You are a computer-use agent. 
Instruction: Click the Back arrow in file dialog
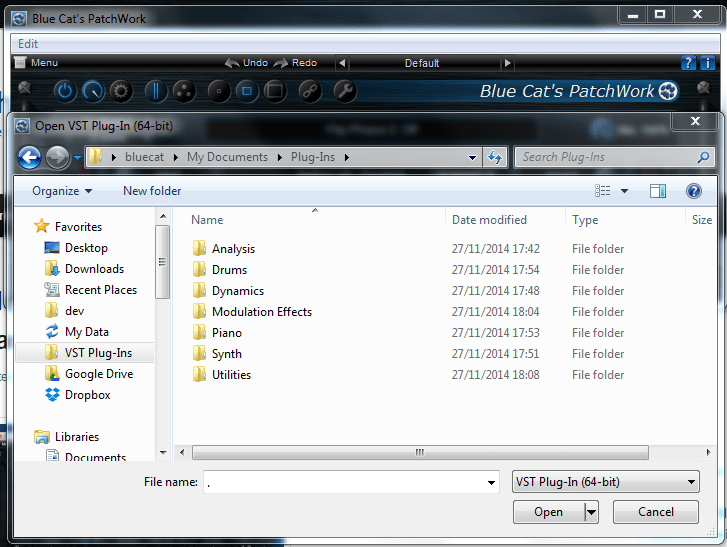pos(29,158)
